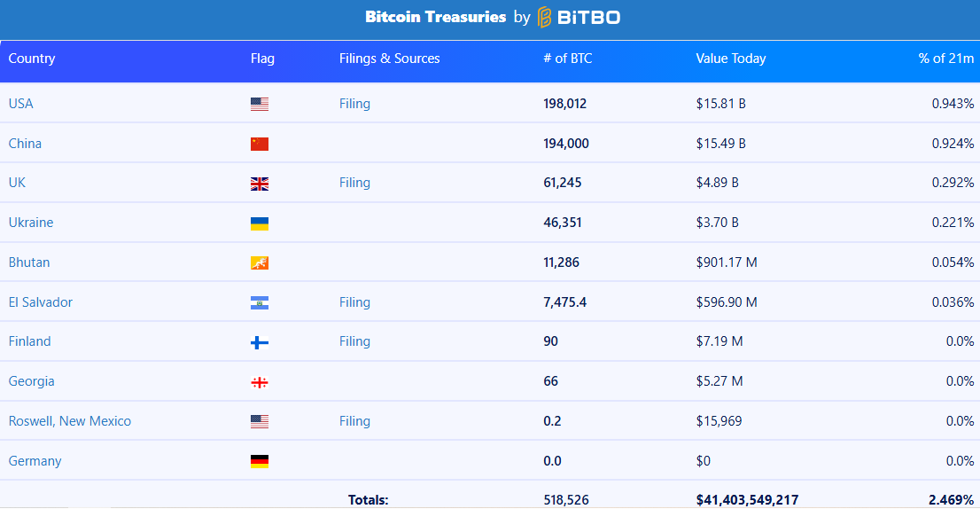Click the China flag icon

260,144
